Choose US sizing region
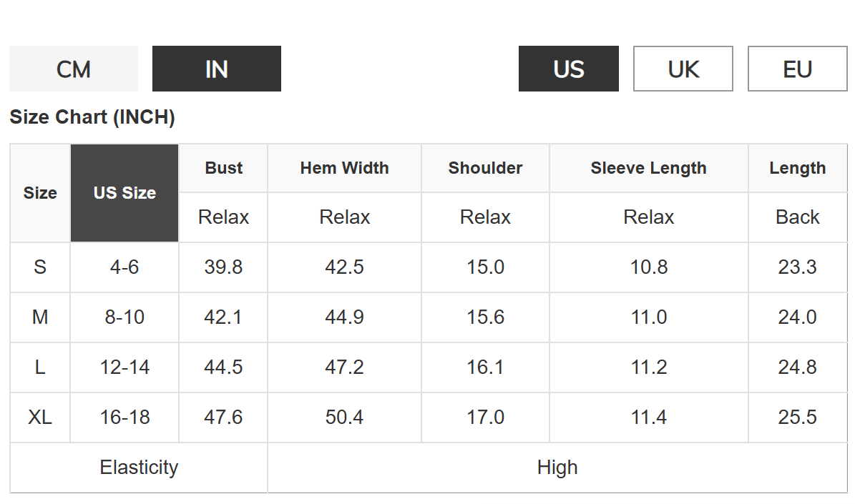Image resolution: width=855 pixels, height=504 pixels. [x=568, y=69]
